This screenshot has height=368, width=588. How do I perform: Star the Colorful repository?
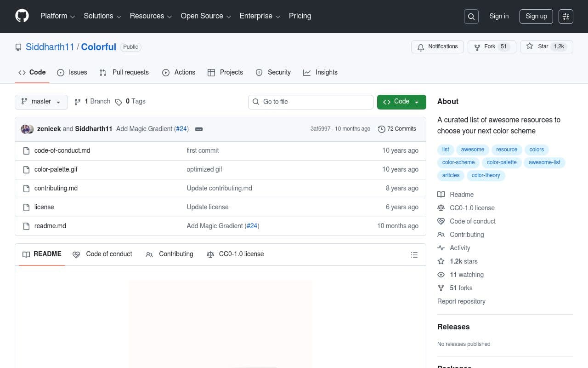click(x=540, y=46)
